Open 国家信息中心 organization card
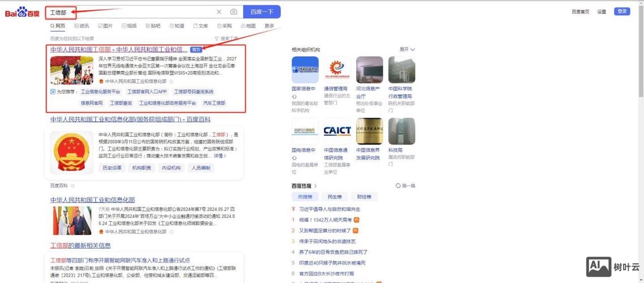This screenshot has width=644, height=283. 305,84
